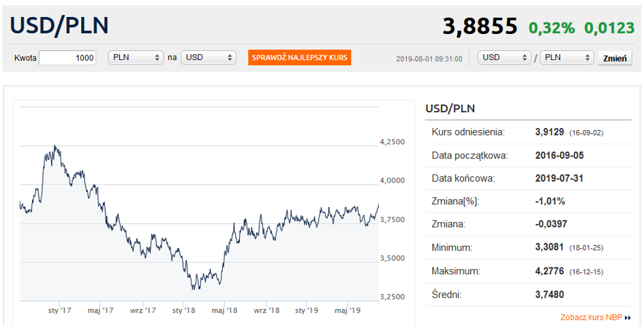Click the Zmiana value -0,0397
Screen dimensions: 644x326
551,225
